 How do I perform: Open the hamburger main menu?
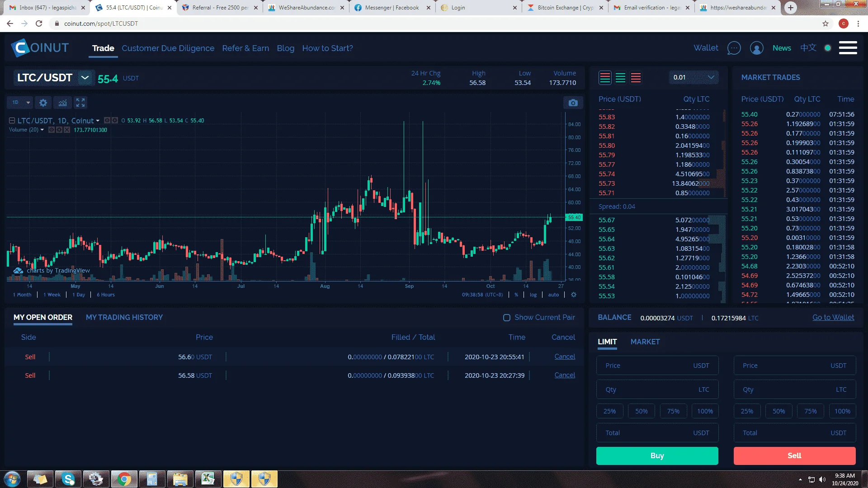(x=848, y=48)
